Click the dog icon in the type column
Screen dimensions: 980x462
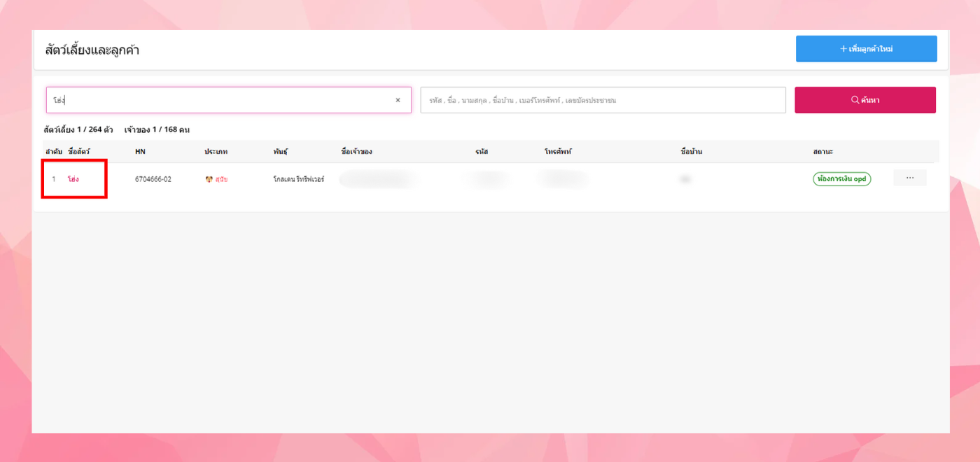tap(209, 179)
